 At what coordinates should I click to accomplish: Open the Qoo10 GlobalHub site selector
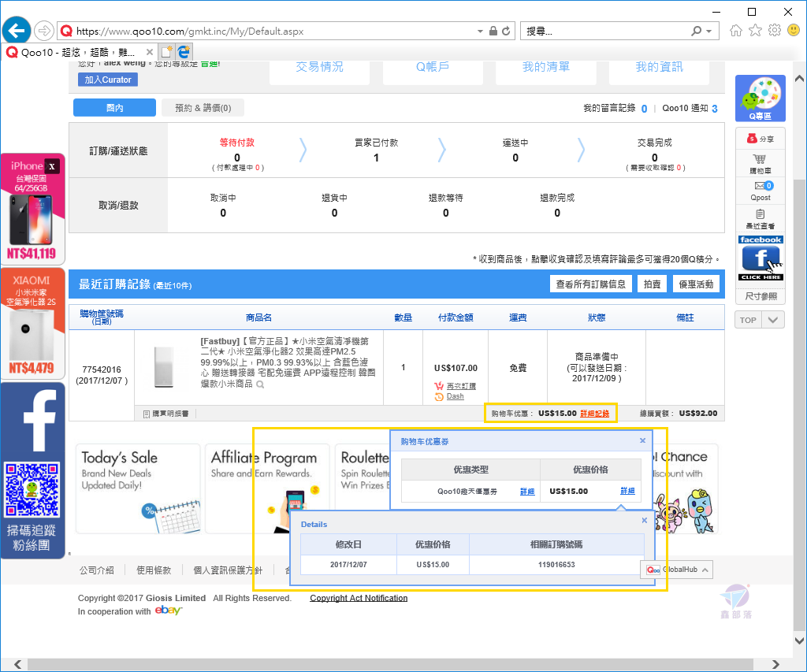click(x=676, y=569)
